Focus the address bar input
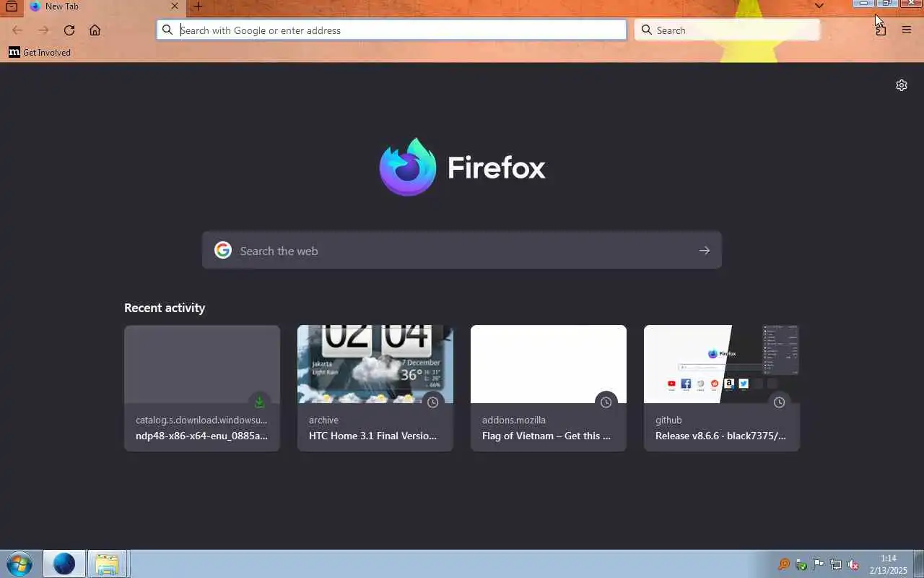Screen dimensions: 924x578 [x=391, y=30]
